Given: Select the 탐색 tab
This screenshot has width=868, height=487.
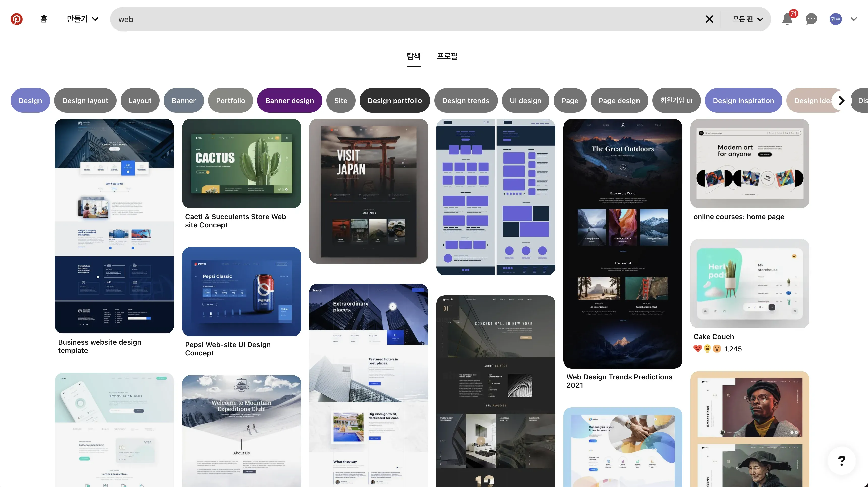Looking at the screenshot, I should coord(413,56).
